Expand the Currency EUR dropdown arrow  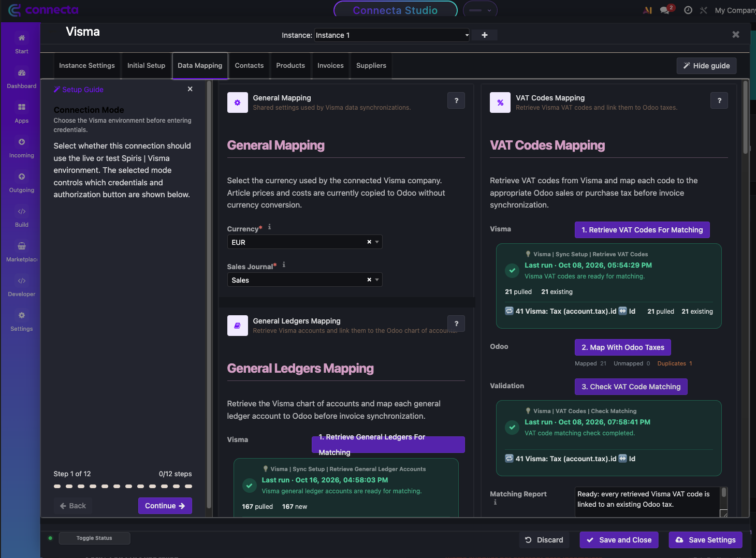click(x=377, y=242)
